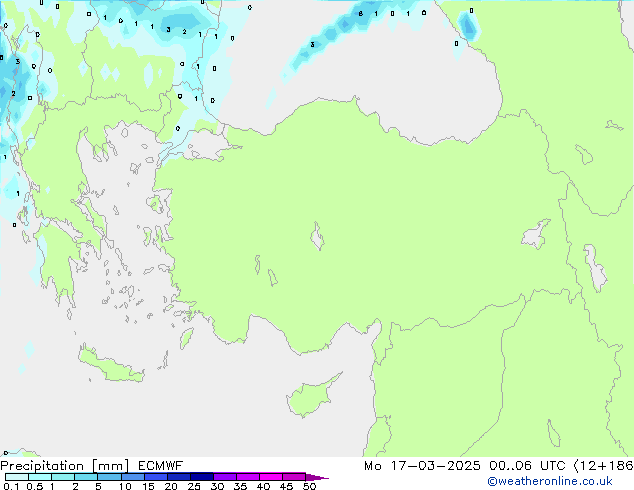Click the 20–25 mm legend swatch
The width and height of the screenshot is (634, 490).
pos(178,477)
